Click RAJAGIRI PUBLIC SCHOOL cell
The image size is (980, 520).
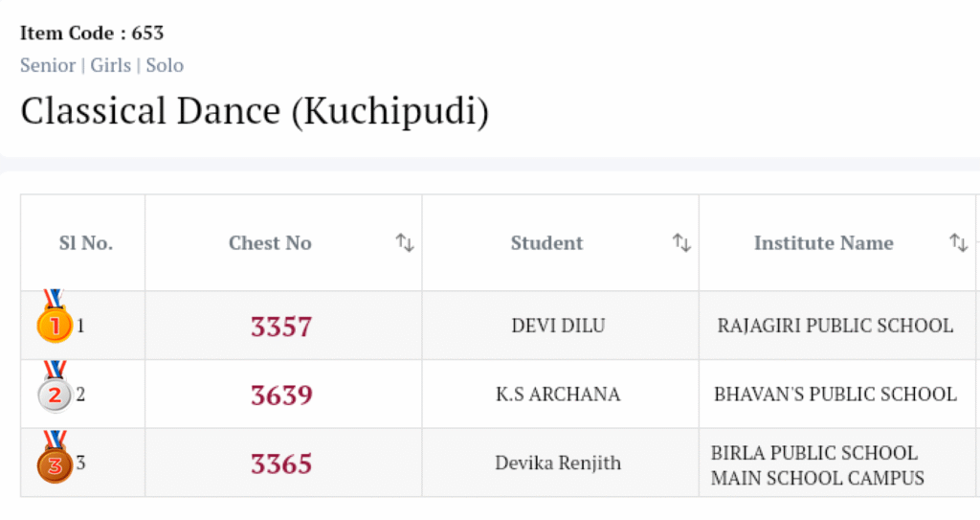pyautogui.click(x=835, y=326)
